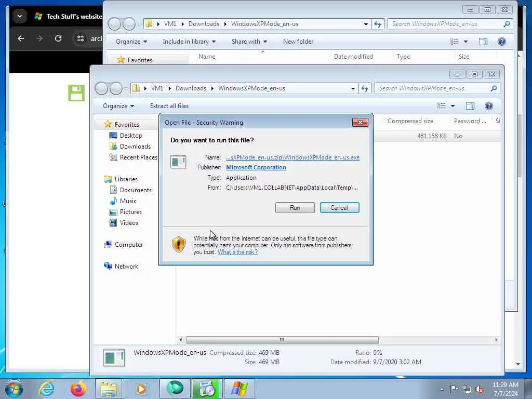Click the application file icon in dialog
Viewport: 532px width, 399px height.
coord(178,162)
